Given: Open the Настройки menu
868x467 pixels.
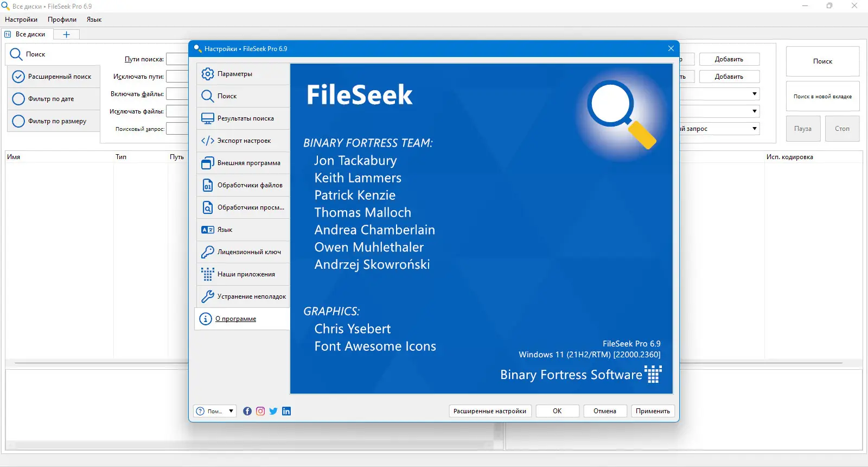Looking at the screenshot, I should pos(21,20).
